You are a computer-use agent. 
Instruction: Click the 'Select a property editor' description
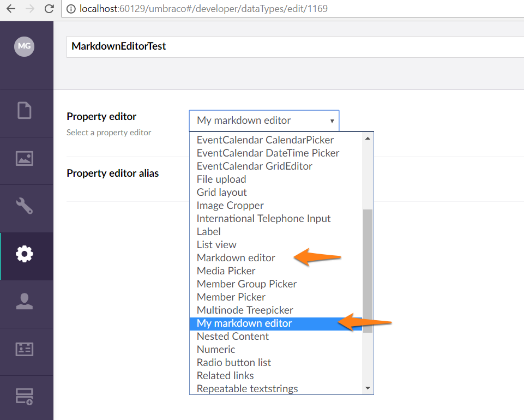pos(109,133)
